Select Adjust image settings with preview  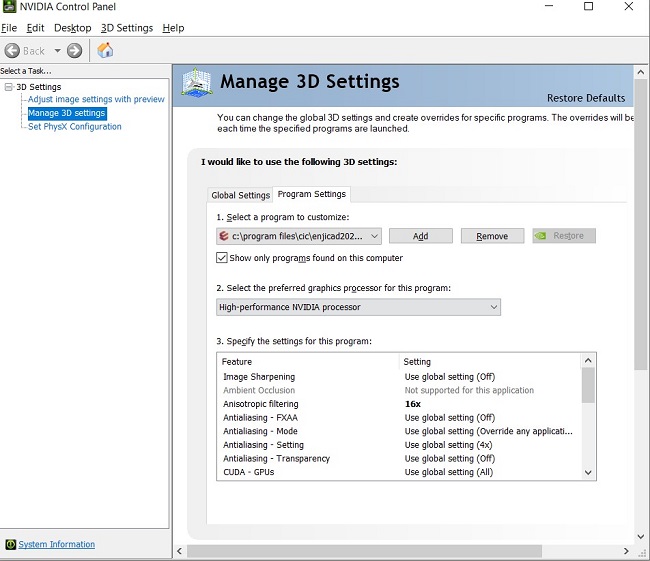tap(96, 99)
